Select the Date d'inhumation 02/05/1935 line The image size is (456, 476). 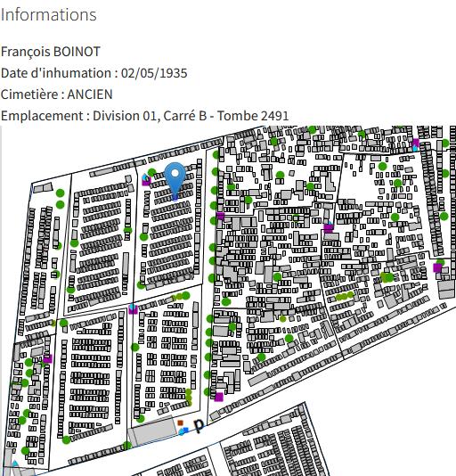click(x=94, y=73)
